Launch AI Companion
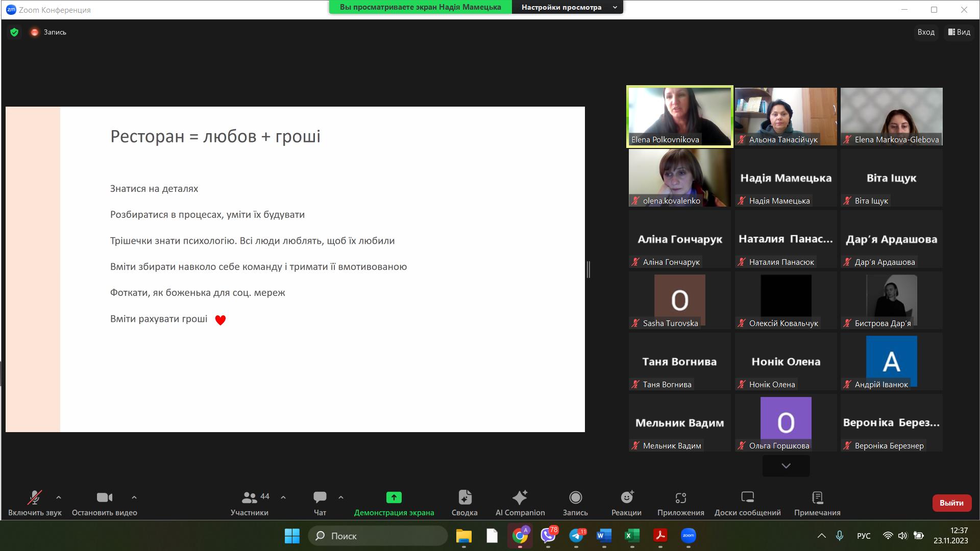The width and height of the screenshot is (980, 551). click(520, 503)
